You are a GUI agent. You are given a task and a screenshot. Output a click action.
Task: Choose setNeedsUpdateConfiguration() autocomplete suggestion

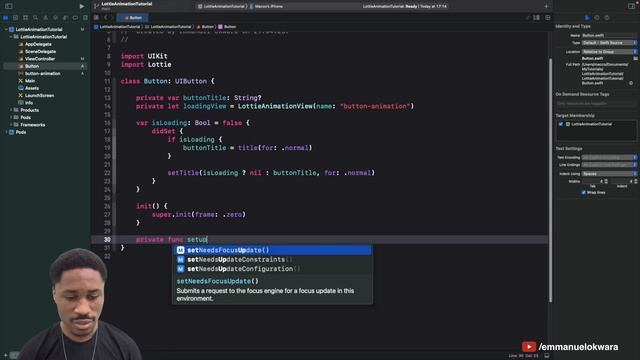[x=272, y=269]
